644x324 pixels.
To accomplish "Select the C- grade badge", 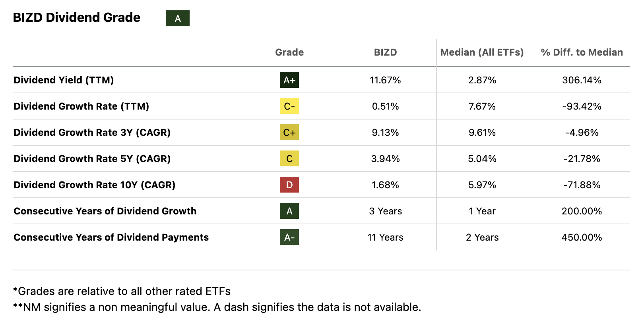I will (x=289, y=106).
